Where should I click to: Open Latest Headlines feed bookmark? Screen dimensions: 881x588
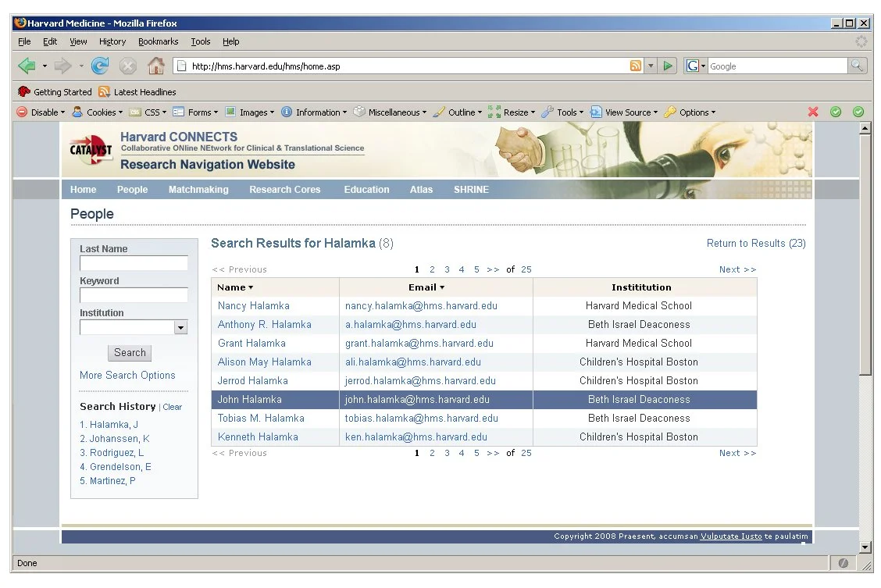pyautogui.click(x=137, y=92)
